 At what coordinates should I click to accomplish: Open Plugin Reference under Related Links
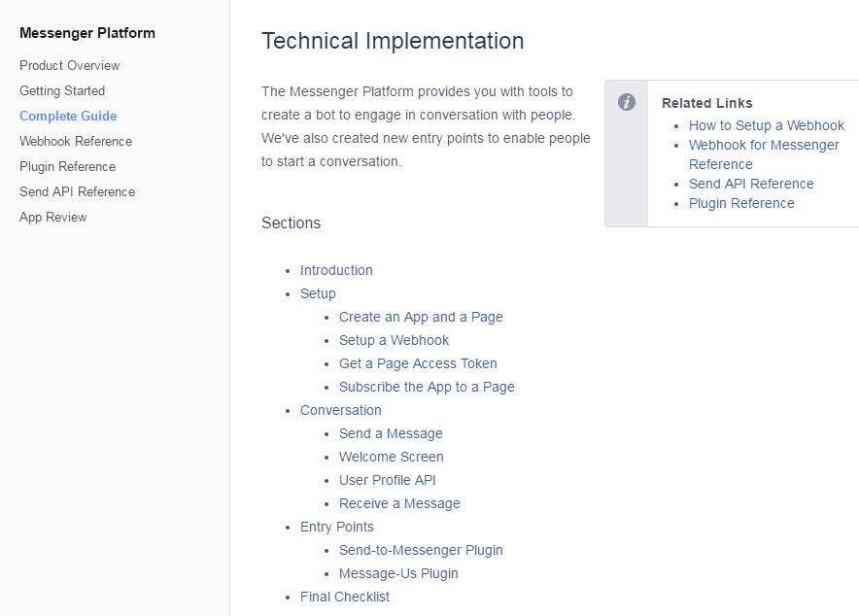click(x=741, y=203)
